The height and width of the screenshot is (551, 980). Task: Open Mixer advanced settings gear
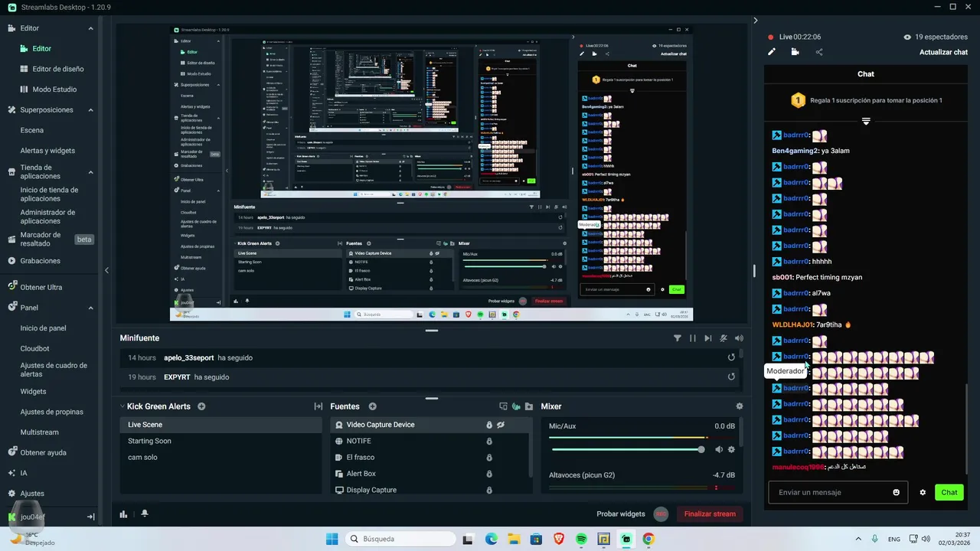click(740, 406)
